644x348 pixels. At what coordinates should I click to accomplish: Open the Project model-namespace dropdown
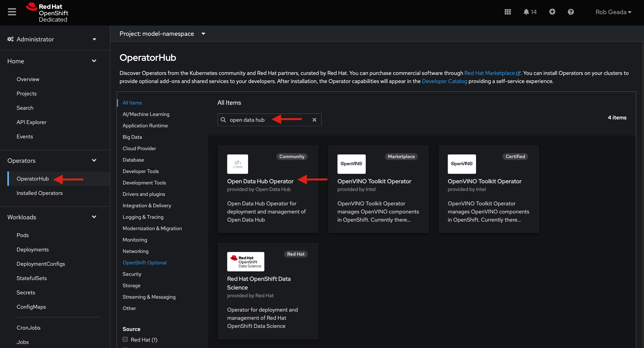coord(162,34)
